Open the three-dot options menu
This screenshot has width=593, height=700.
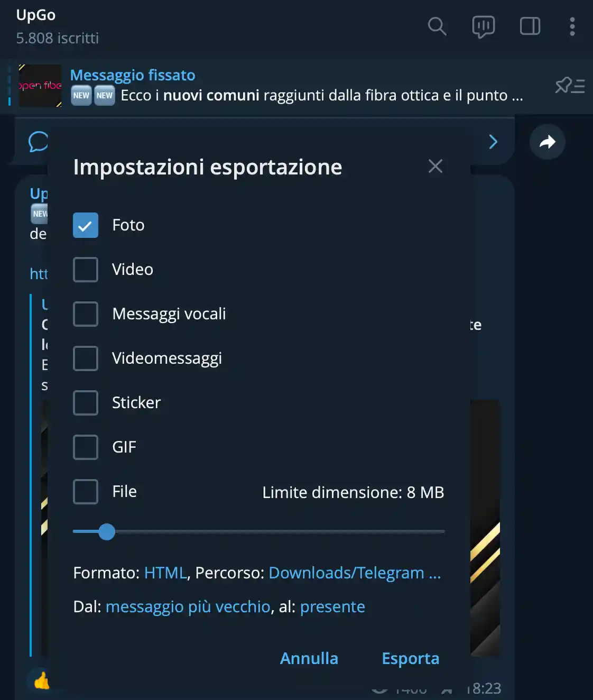click(x=572, y=26)
